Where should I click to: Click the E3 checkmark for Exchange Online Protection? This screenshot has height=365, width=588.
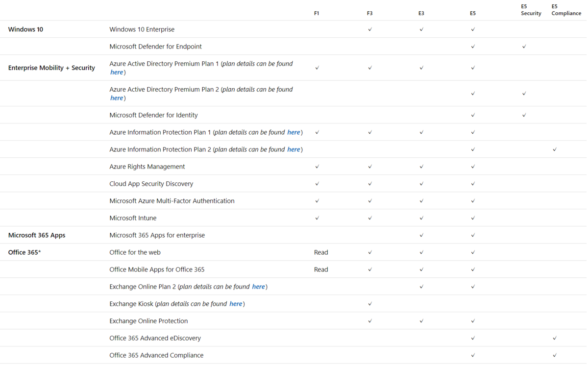tap(421, 321)
